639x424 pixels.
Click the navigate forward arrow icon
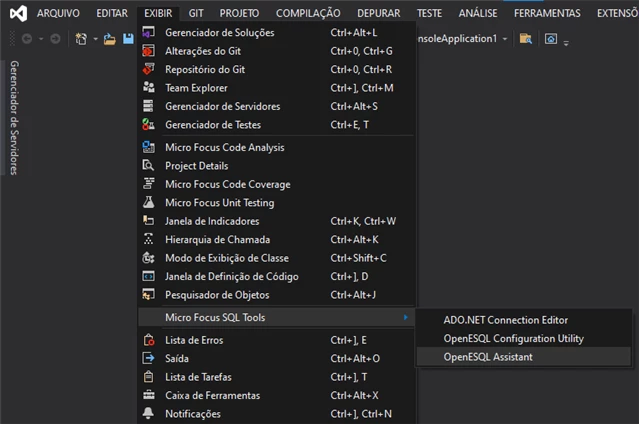pyautogui.click(x=55, y=39)
